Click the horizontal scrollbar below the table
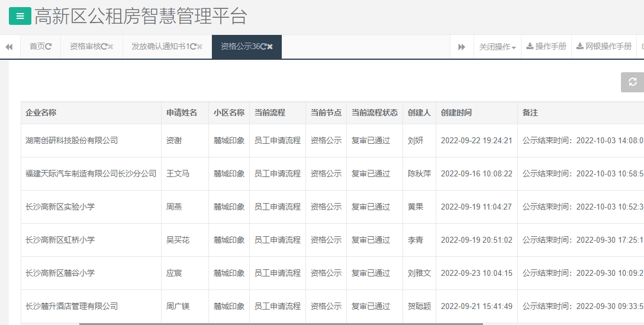Screen dimensions: 644x325 pyautogui.click(x=281, y=323)
